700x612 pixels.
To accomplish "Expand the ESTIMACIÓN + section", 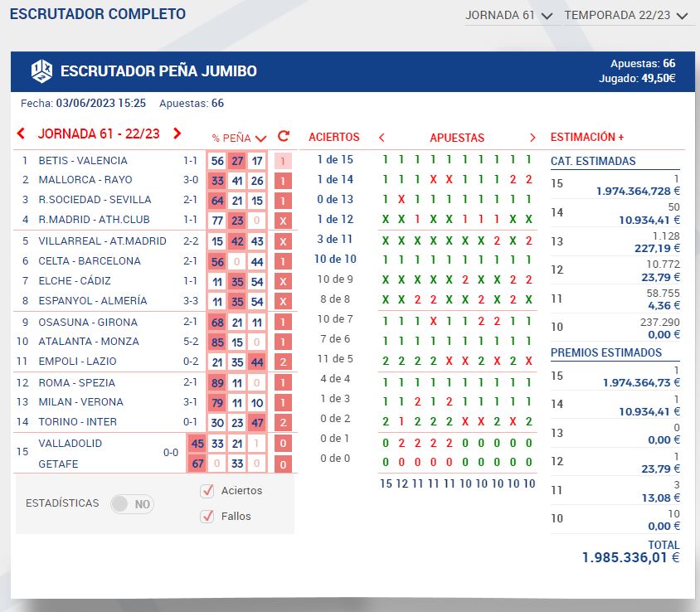I will click(x=587, y=137).
